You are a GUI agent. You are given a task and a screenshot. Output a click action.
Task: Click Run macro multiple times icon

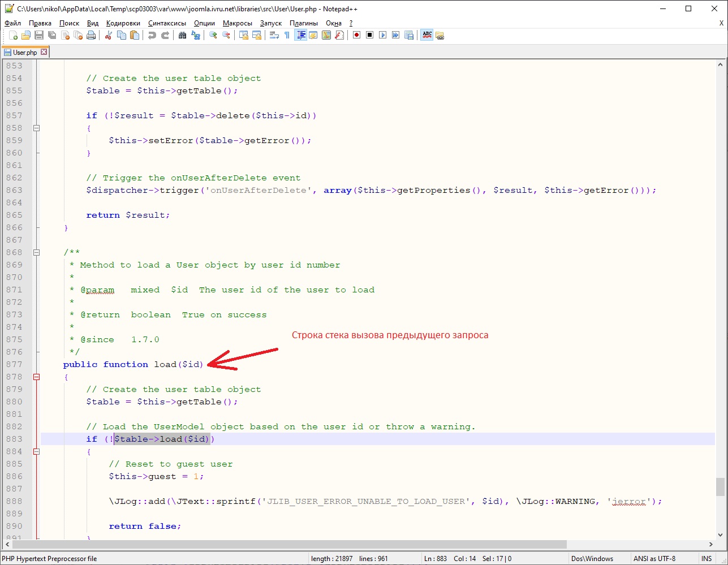396,35
